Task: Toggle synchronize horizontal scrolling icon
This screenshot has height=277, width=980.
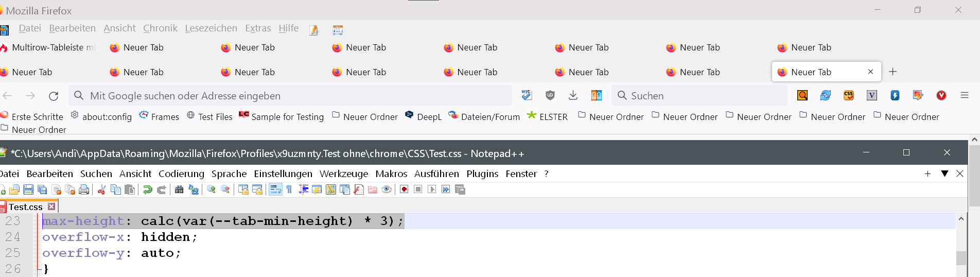Action: (257, 189)
